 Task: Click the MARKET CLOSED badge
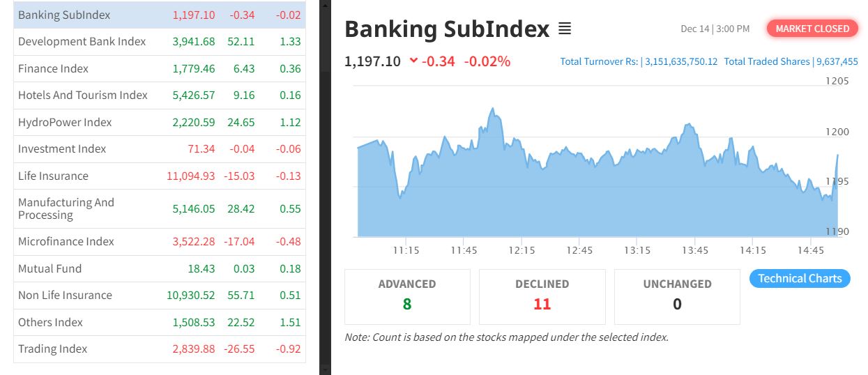812,29
